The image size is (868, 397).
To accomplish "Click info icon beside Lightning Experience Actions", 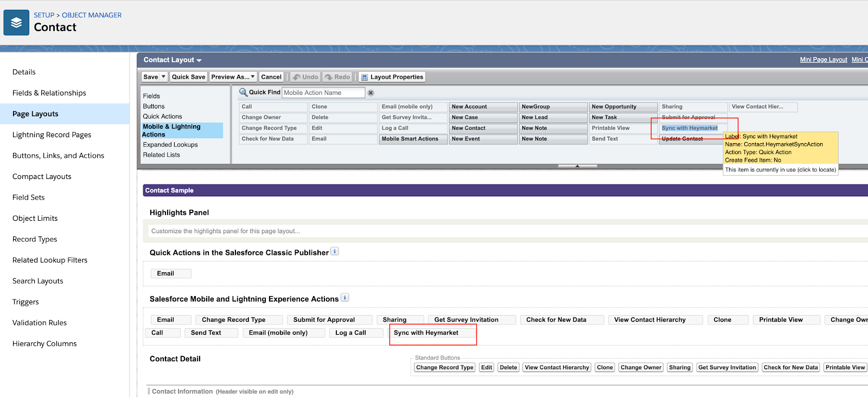I will pyautogui.click(x=344, y=298).
